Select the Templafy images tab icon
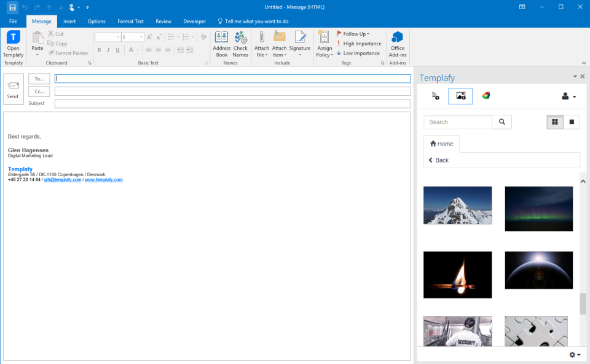This screenshot has width=590, height=364. click(460, 96)
